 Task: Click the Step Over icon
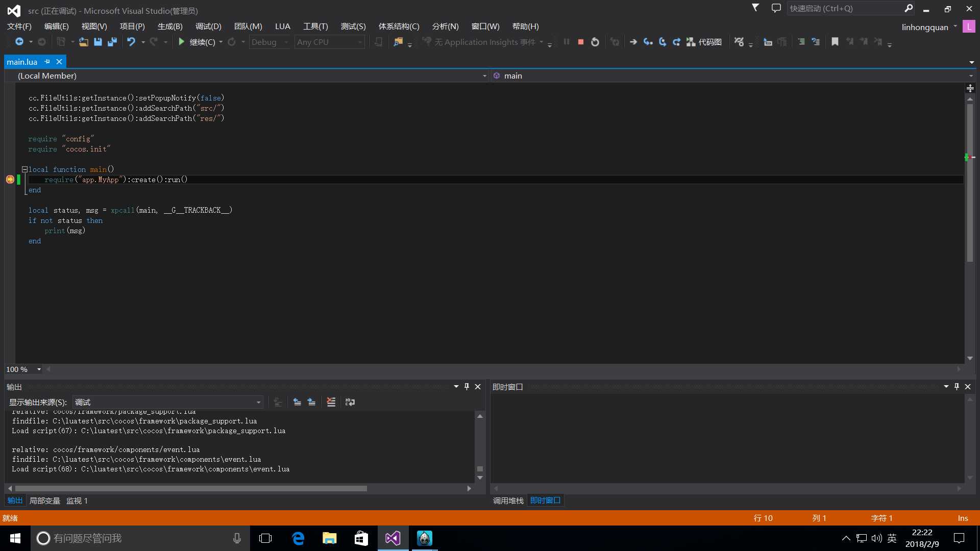(663, 42)
